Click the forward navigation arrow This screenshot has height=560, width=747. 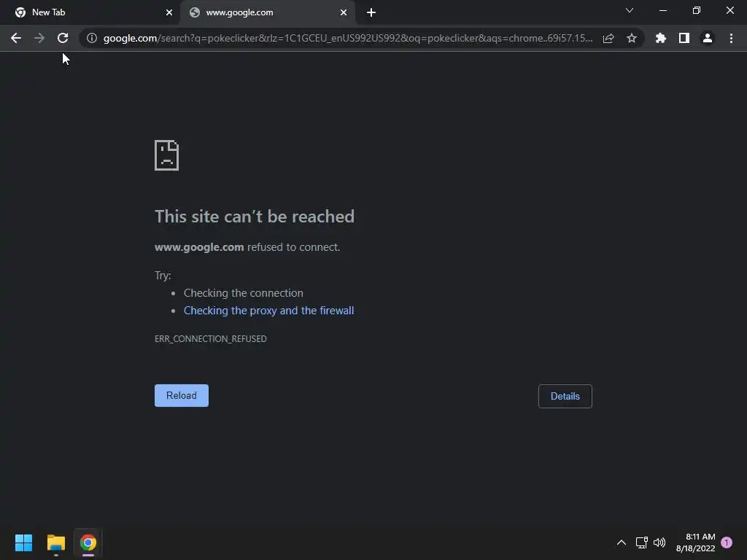click(x=39, y=38)
